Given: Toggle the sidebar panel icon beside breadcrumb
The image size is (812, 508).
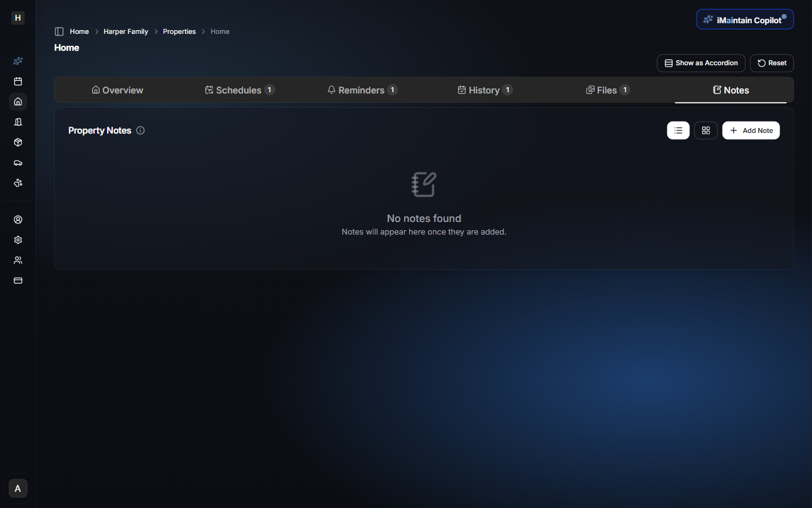Looking at the screenshot, I should pyautogui.click(x=60, y=31).
